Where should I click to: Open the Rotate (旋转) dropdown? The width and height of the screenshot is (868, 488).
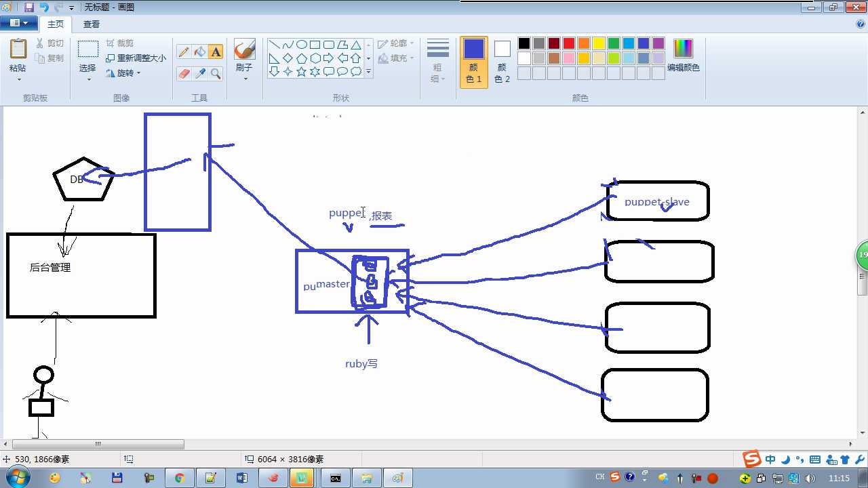click(x=123, y=73)
